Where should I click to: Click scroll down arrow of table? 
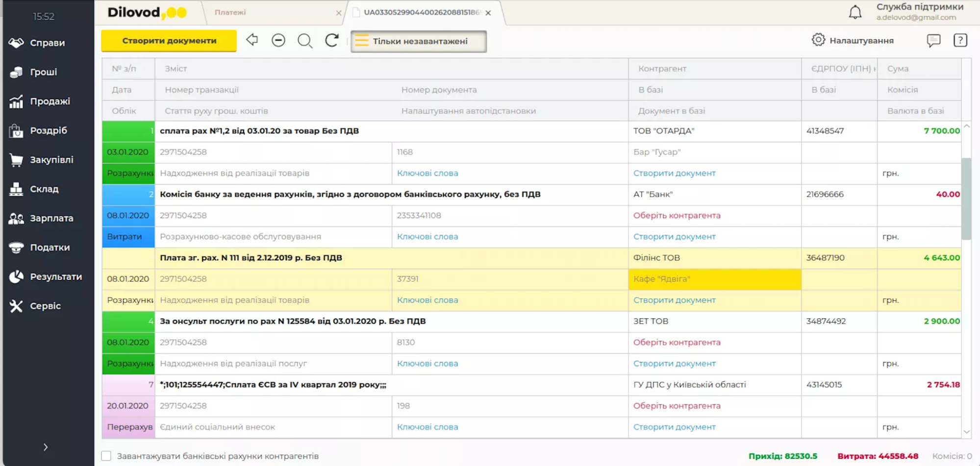966,432
